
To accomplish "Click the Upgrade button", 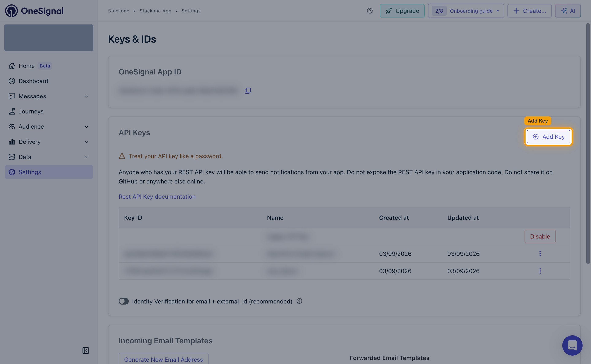I will coord(402,11).
